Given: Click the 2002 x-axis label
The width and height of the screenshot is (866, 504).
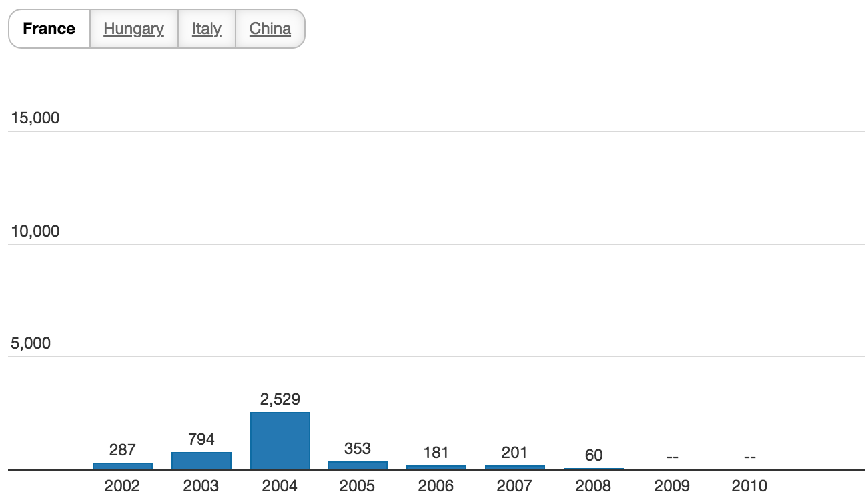Looking at the screenshot, I should (x=123, y=486).
